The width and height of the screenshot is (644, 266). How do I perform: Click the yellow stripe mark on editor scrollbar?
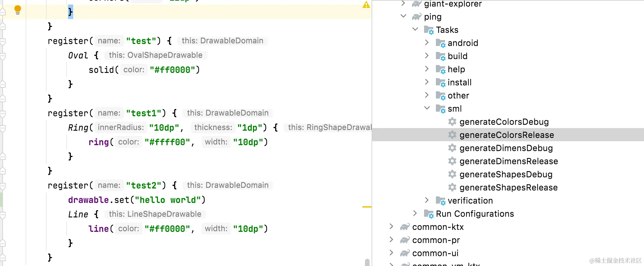click(x=367, y=207)
